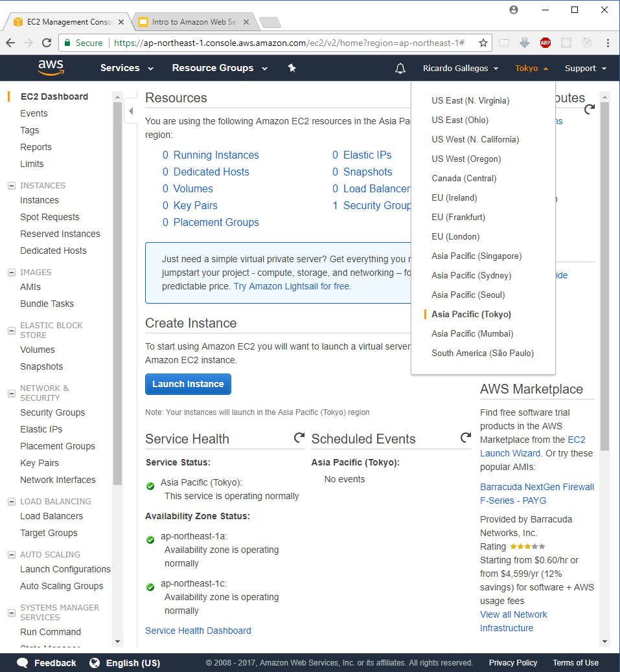Refresh the Service Health section
Screen dimensions: 620x672
click(x=299, y=438)
